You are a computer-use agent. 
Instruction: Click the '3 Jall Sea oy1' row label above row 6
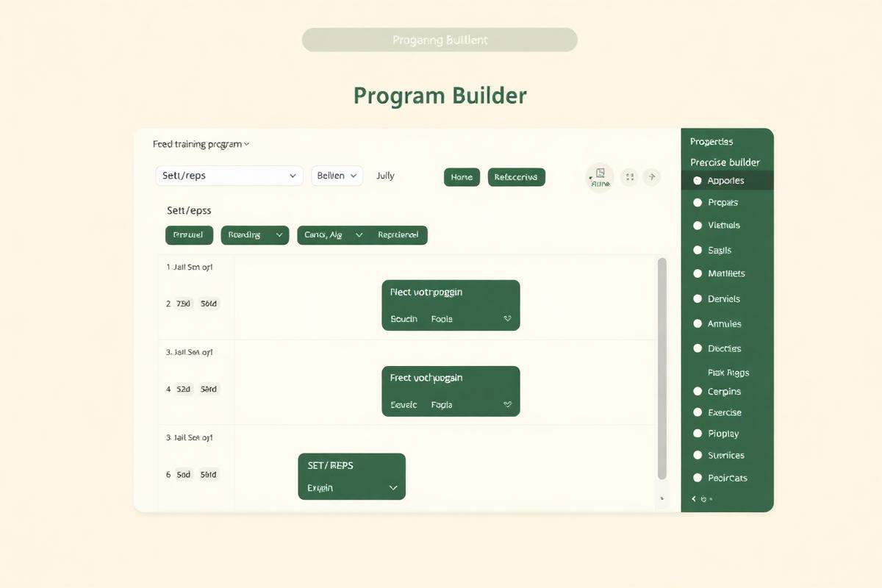pos(190,438)
